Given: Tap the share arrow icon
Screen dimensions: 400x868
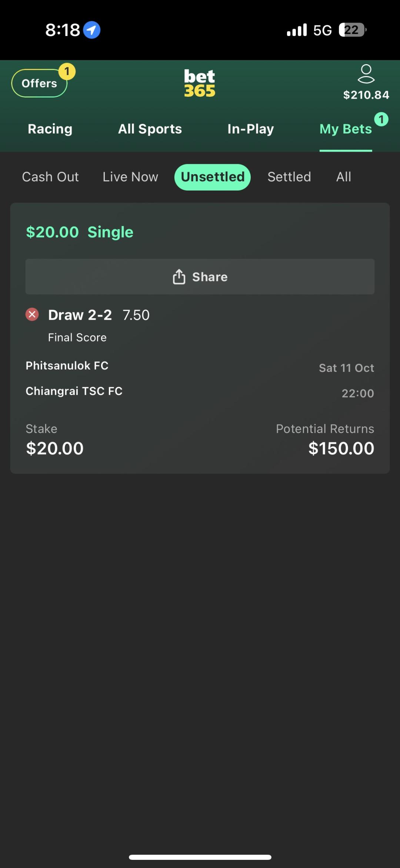Looking at the screenshot, I should click(179, 277).
